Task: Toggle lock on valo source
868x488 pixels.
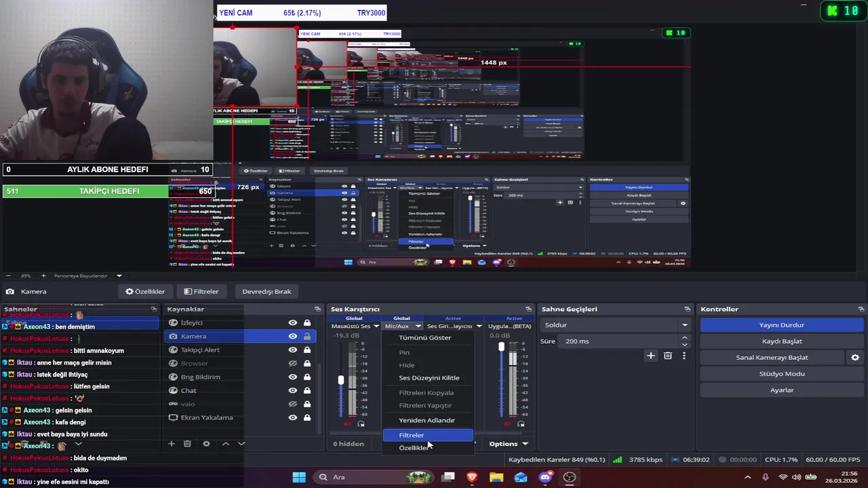Action: (x=307, y=404)
